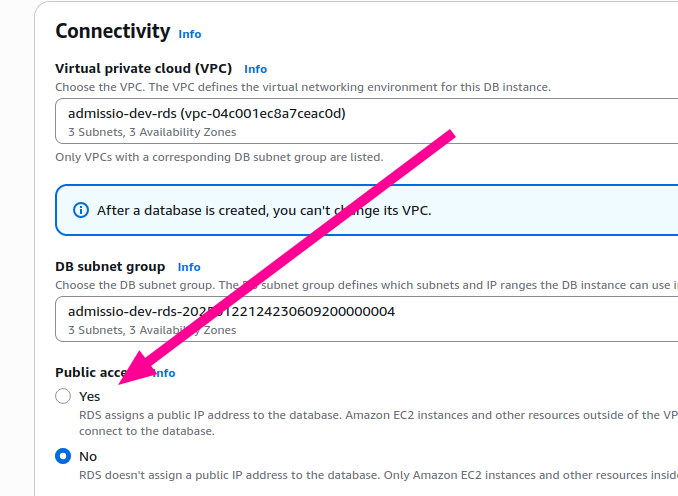Select Yes radio button for public access
The height and width of the screenshot is (496, 678).
(x=64, y=396)
